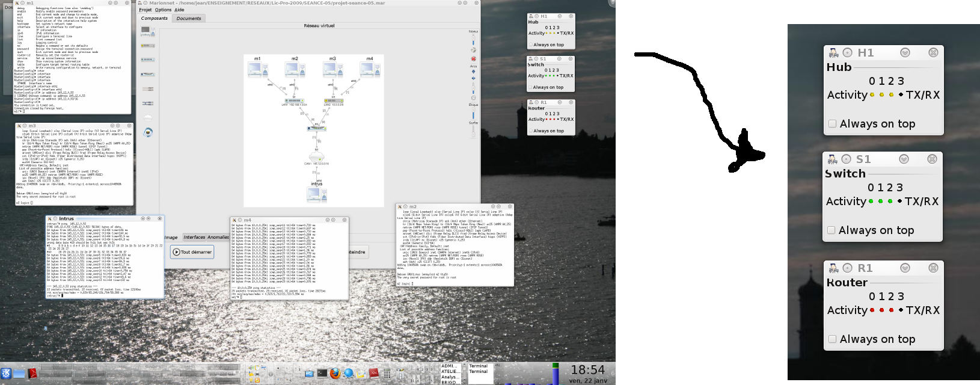Image resolution: width=980 pixels, height=385 pixels.
Task: Open window menu icon of m2 terminal
Action: (x=399, y=206)
